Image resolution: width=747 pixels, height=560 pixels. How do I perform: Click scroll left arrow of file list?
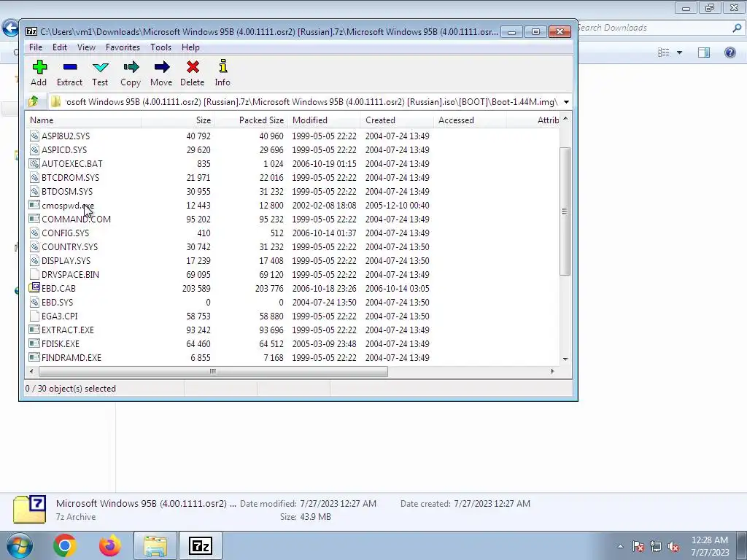tap(31, 371)
